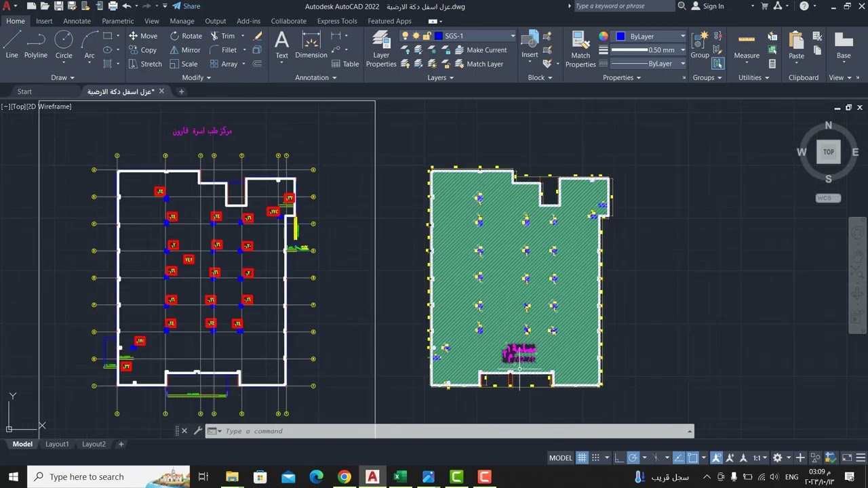Click the Group tool
The image size is (868, 488).
click(700, 45)
